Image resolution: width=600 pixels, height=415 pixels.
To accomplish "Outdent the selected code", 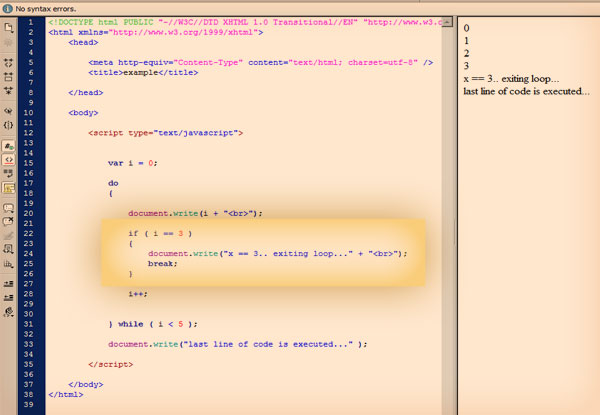I will point(8,297).
